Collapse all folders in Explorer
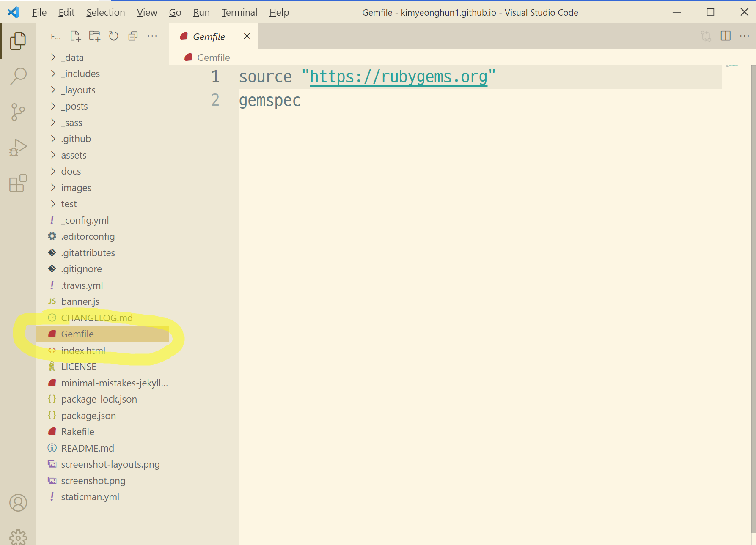Viewport: 756px width, 545px height. coord(133,36)
